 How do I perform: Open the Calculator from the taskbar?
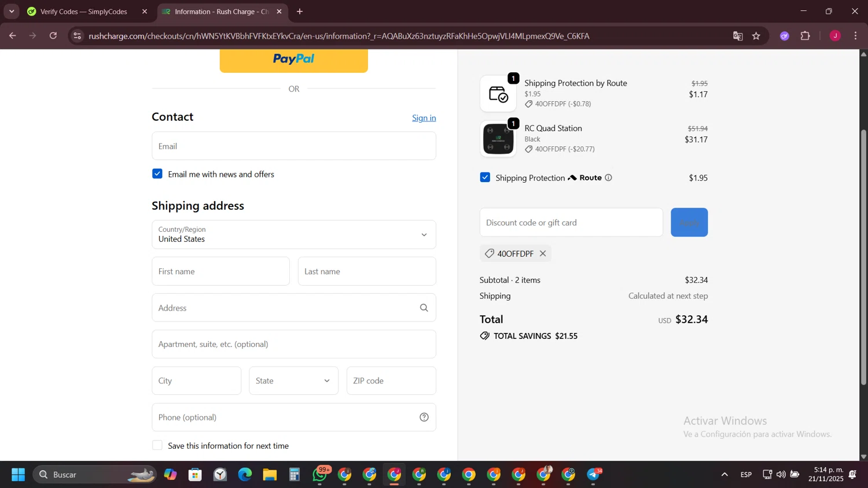[x=295, y=475]
